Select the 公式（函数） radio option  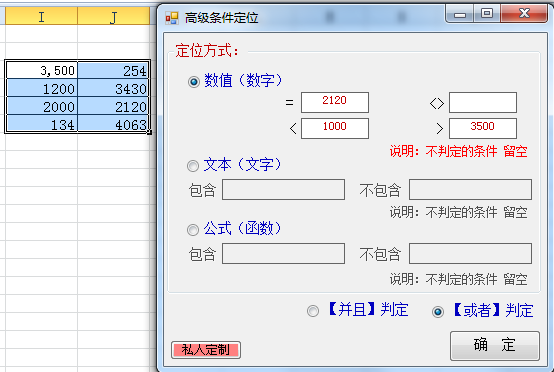tap(193, 230)
